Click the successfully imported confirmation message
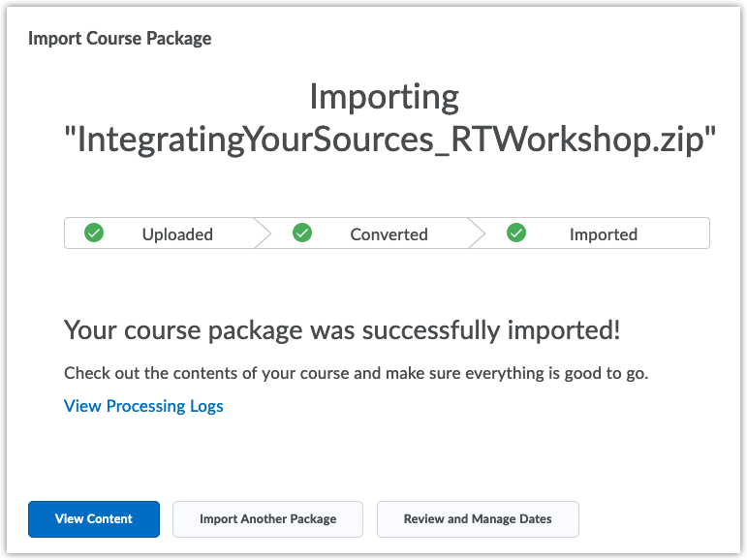 (342, 329)
